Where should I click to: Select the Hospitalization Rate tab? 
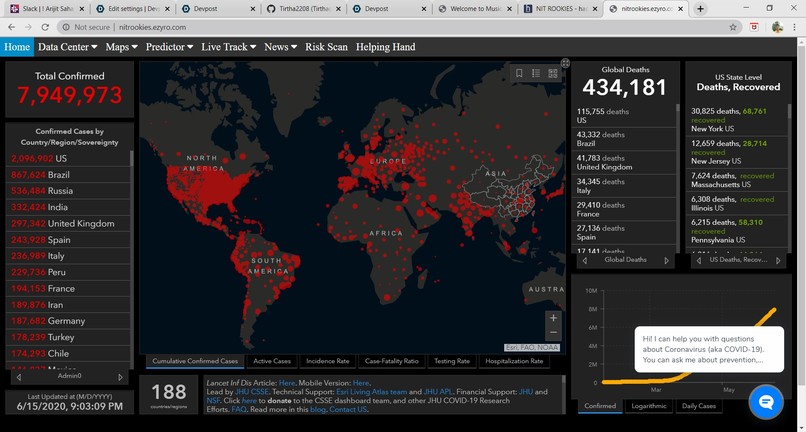(x=514, y=361)
